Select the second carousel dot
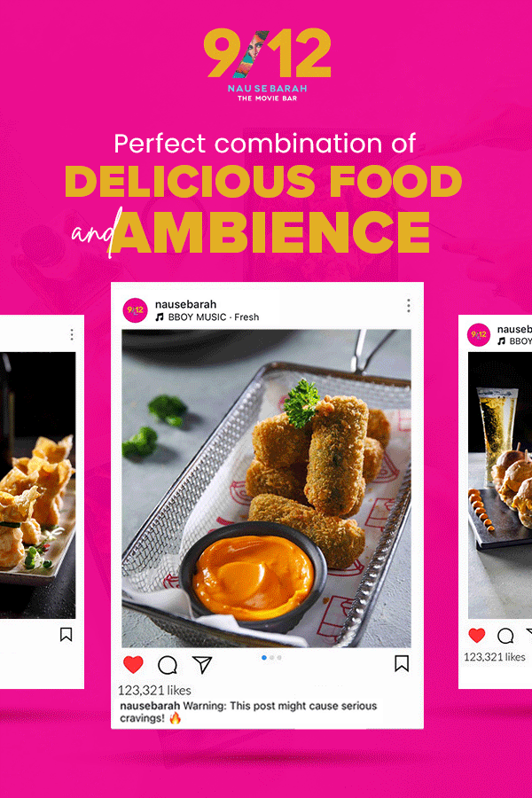Screen dimensions: 532x798 272,658
